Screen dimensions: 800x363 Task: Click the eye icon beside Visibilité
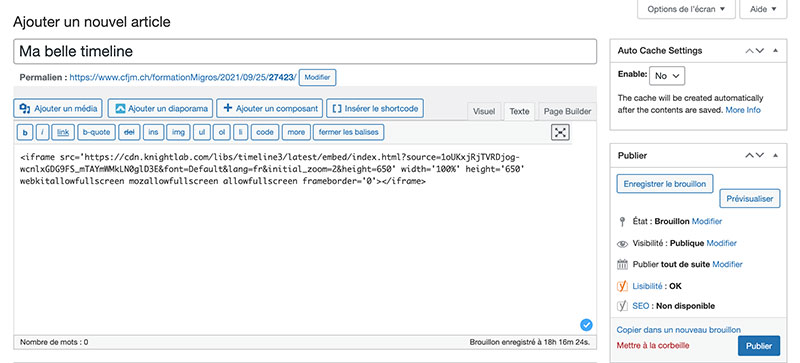[622, 244]
